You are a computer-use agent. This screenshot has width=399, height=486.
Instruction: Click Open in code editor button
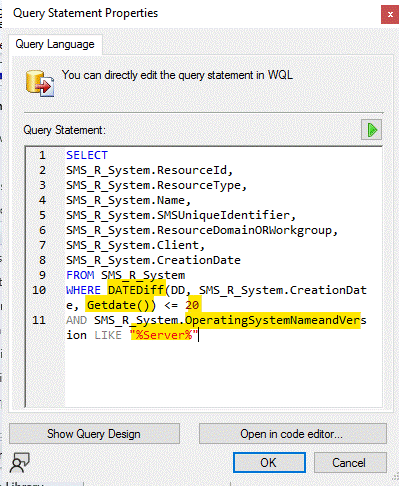[x=293, y=434]
